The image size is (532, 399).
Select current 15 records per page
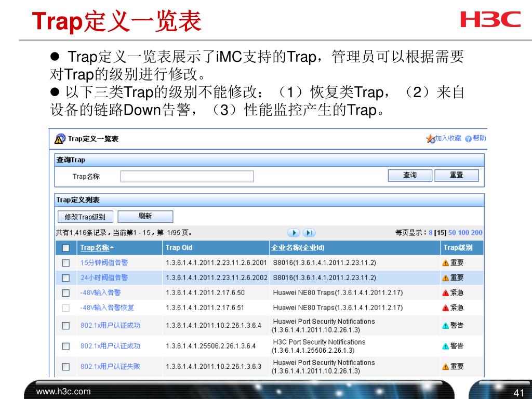pos(441,233)
